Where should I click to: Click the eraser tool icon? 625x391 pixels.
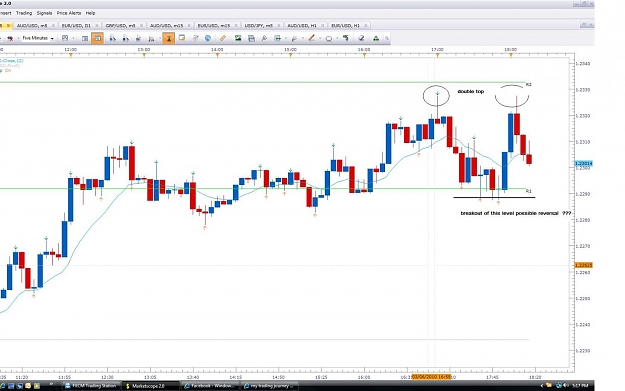point(361,38)
